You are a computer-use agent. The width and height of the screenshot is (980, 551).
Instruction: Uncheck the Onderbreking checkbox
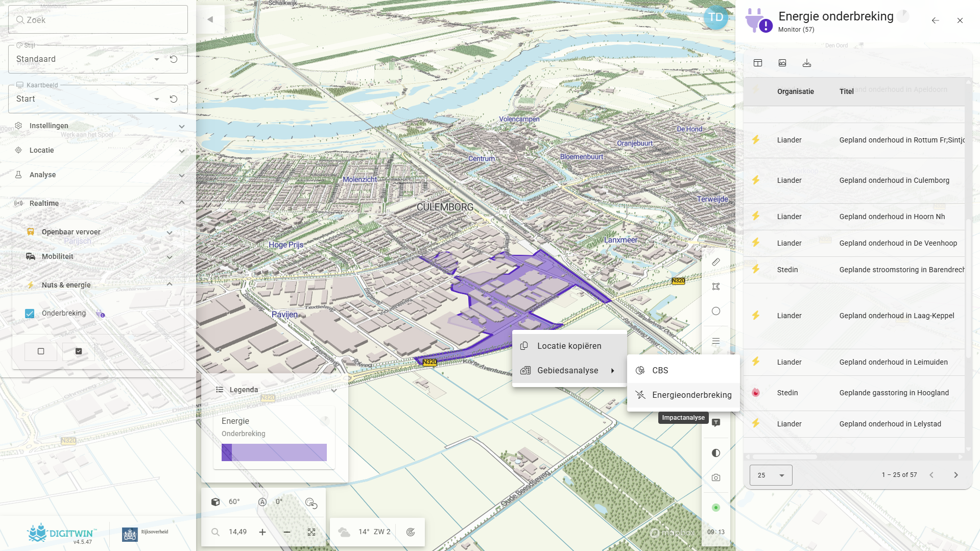click(x=30, y=314)
